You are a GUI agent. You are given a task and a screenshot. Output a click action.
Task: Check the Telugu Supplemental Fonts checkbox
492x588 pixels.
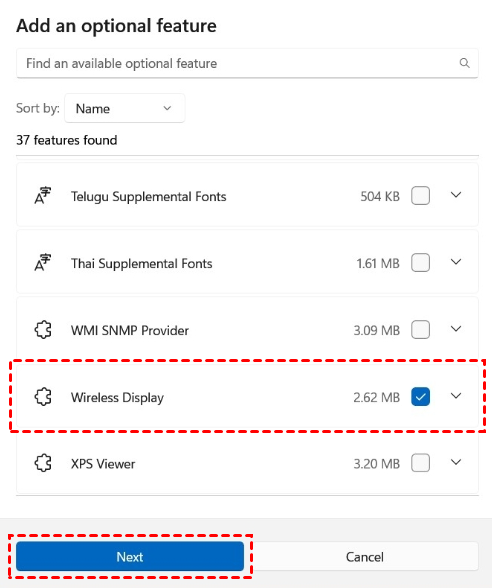click(420, 196)
